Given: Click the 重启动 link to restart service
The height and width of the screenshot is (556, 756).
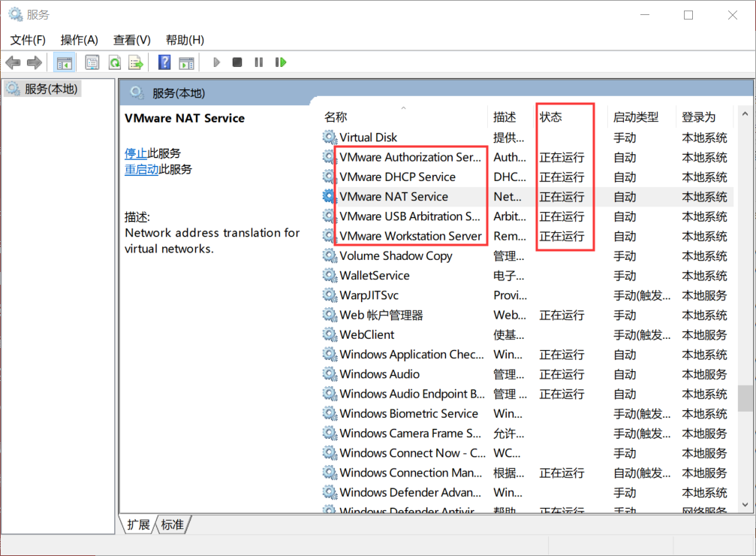Looking at the screenshot, I should click(141, 169).
